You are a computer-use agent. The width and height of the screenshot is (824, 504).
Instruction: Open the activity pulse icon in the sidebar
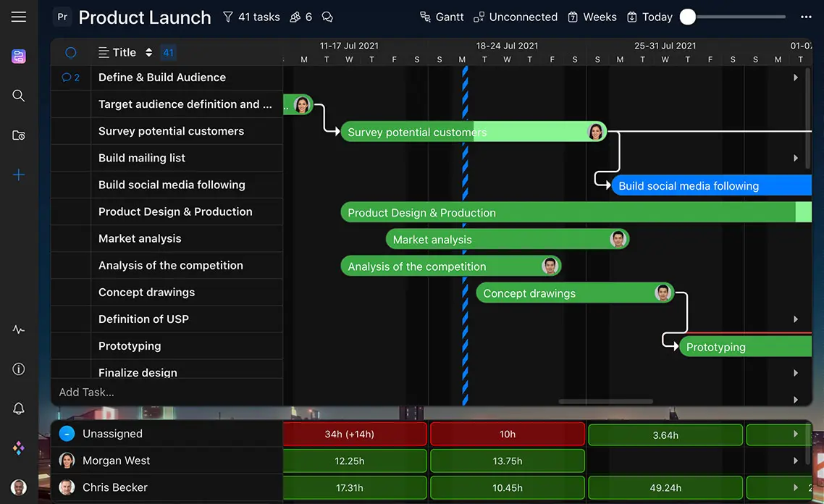click(19, 329)
